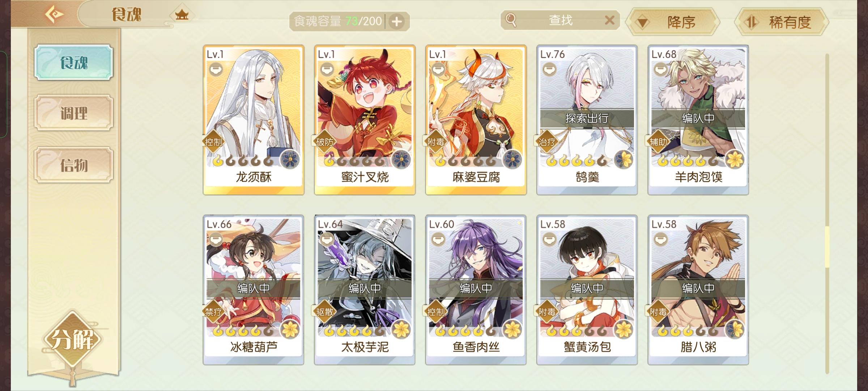Open the pavilion house icon
Viewport: 868px width, 391px height.
coord(182,15)
